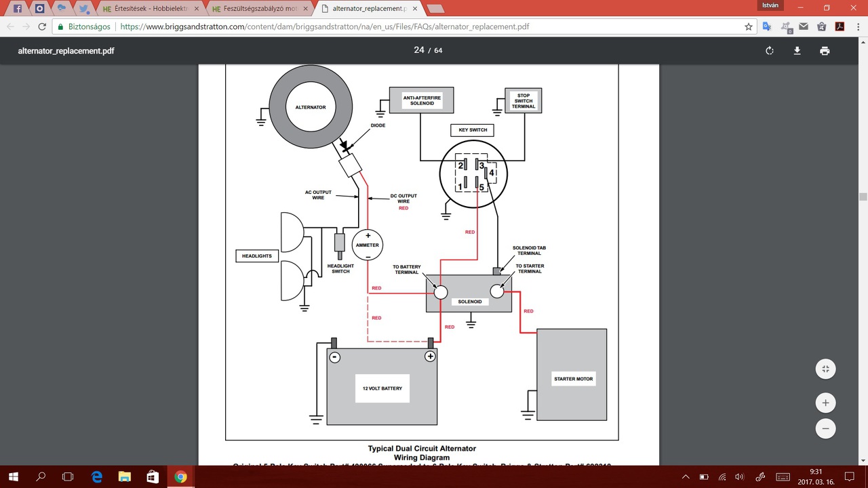Switch to the Feszültségszabályzó tab
The height and width of the screenshot is (488, 868).
tap(258, 9)
